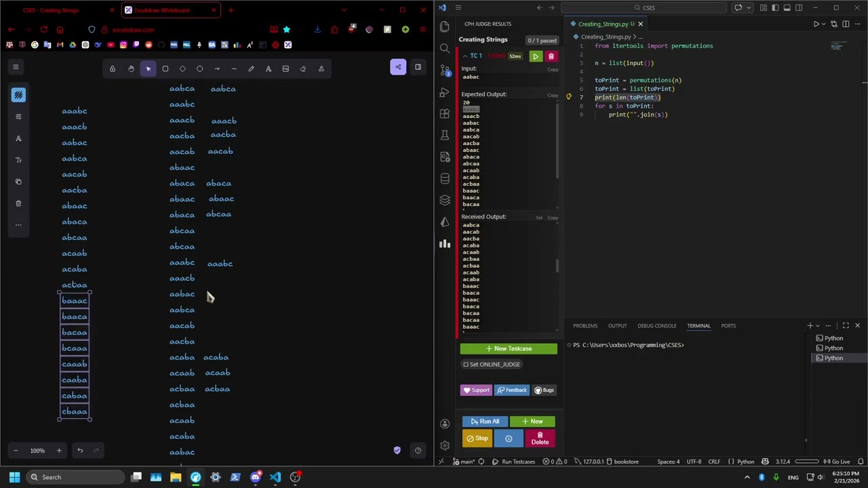
Task: Select Python language mode in status bar
Action: (745, 462)
